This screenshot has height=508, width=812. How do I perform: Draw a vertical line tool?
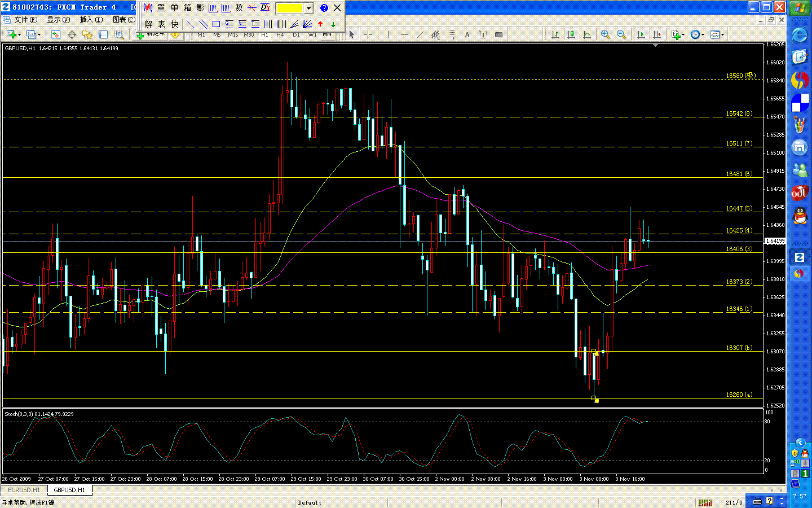coord(388,34)
